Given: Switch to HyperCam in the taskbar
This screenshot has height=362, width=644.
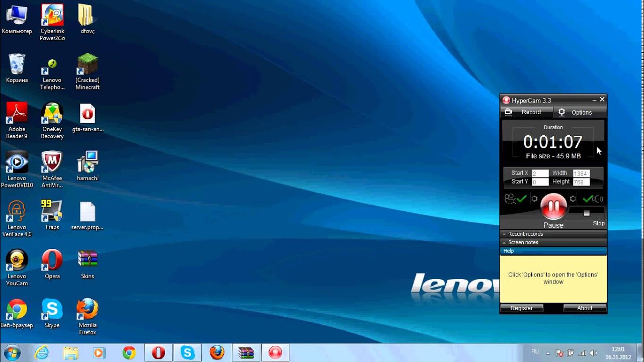Looking at the screenshot, I should coord(275,353).
